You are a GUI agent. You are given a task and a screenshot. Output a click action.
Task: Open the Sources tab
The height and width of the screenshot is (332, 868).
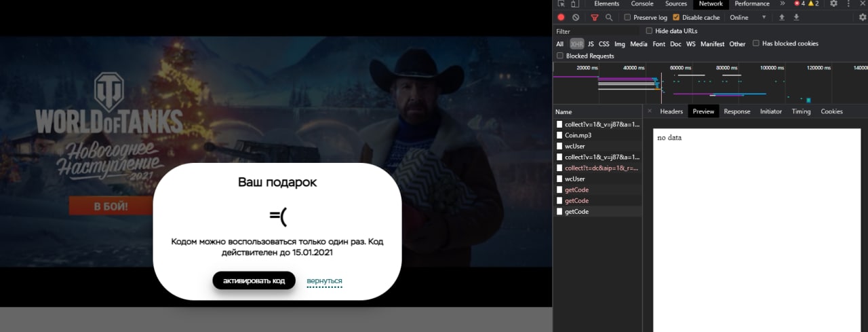click(676, 4)
